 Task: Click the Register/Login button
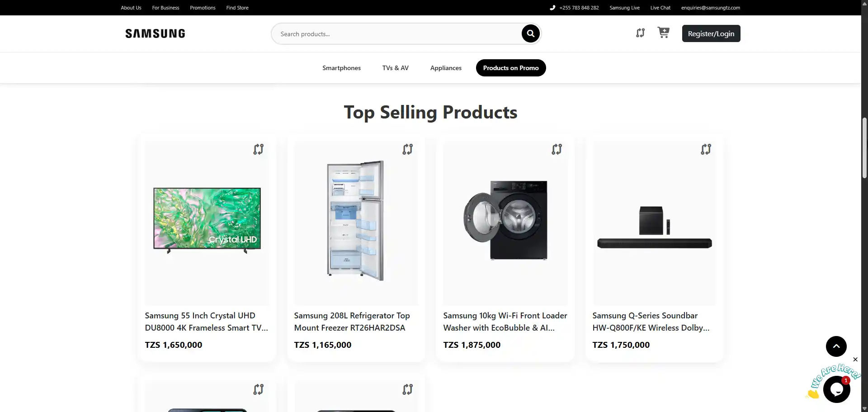click(711, 33)
